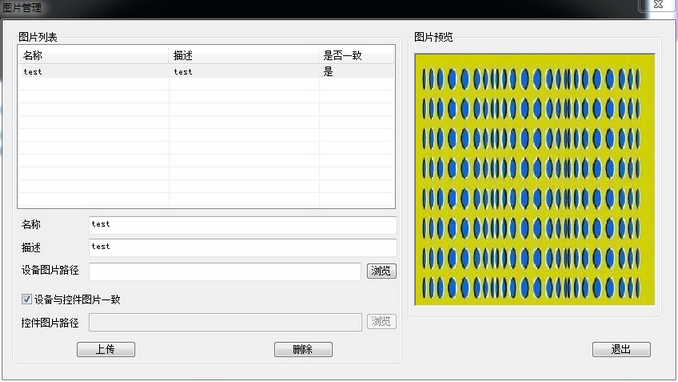Click 浏览 button beside 设备图片路径
Image resolution: width=678 pixels, height=382 pixels.
(381, 271)
